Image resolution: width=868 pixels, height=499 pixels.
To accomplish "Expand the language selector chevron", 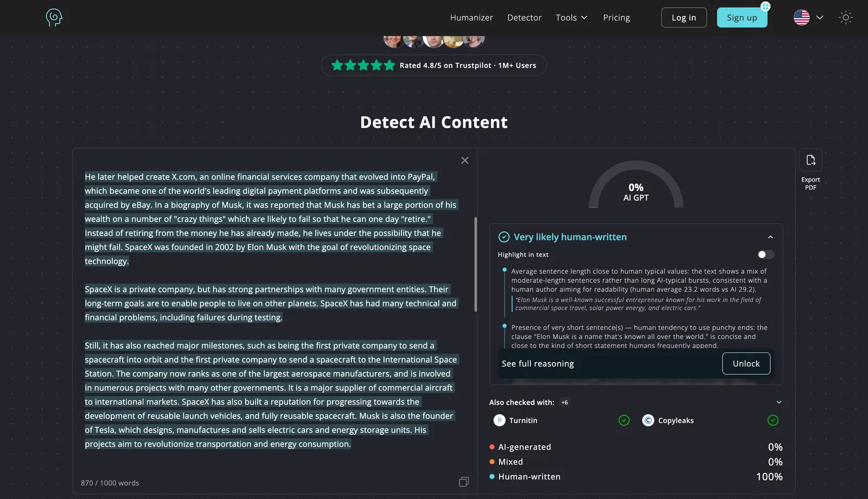I will point(820,17).
